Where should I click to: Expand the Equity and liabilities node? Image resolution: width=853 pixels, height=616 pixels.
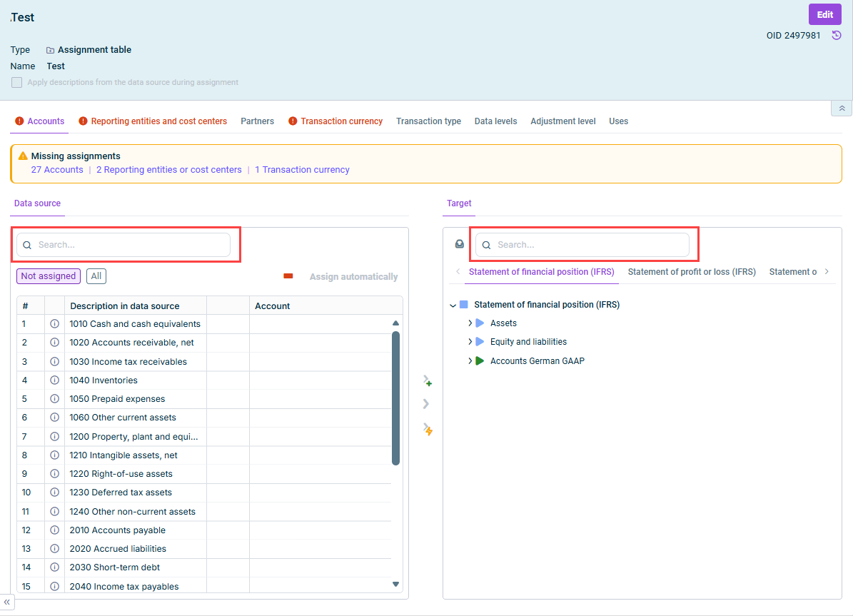coord(470,342)
